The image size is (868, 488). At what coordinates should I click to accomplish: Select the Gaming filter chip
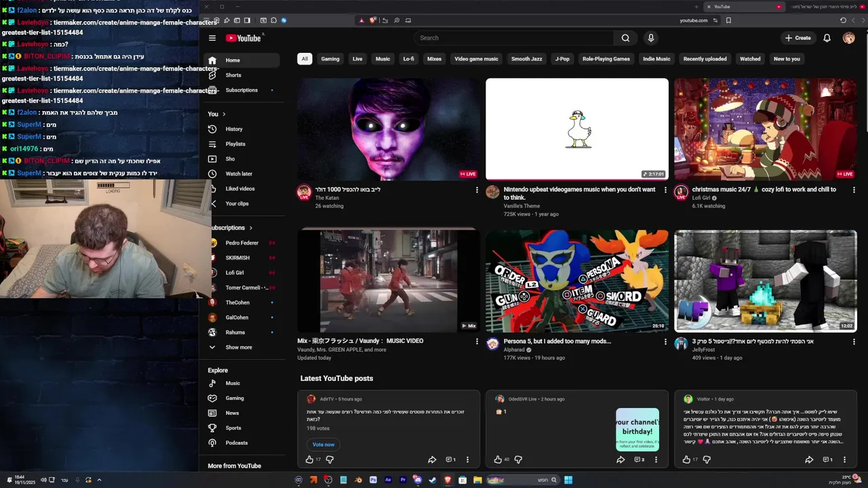[330, 59]
